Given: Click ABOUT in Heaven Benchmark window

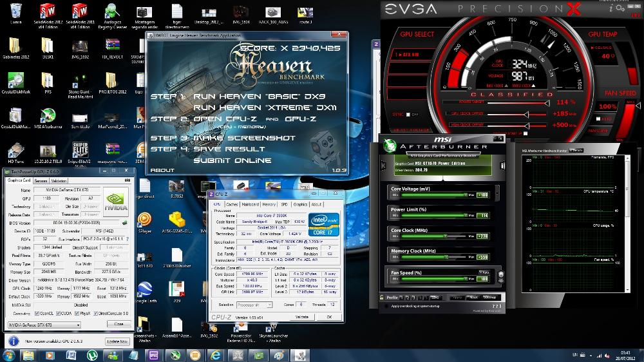Looking at the screenshot, I should point(162,170).
